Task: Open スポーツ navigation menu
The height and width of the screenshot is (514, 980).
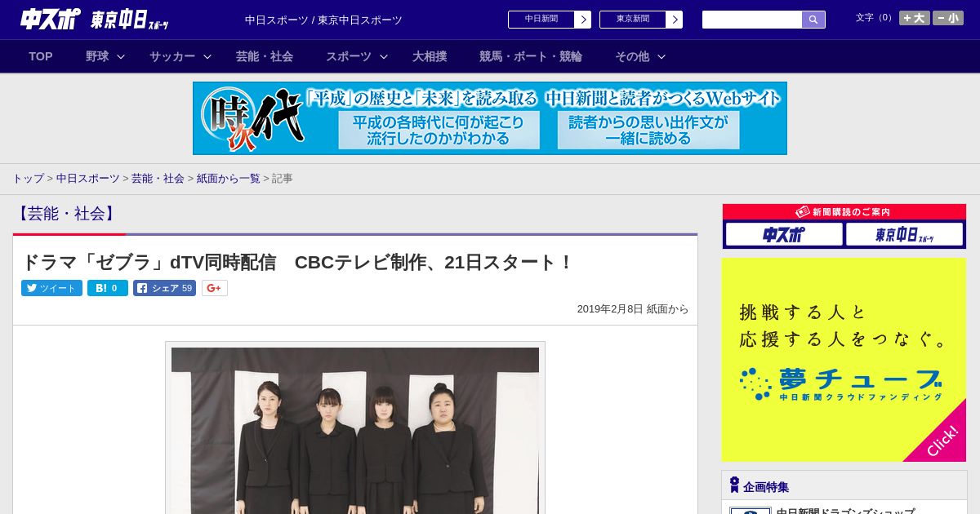Action: 349,56
